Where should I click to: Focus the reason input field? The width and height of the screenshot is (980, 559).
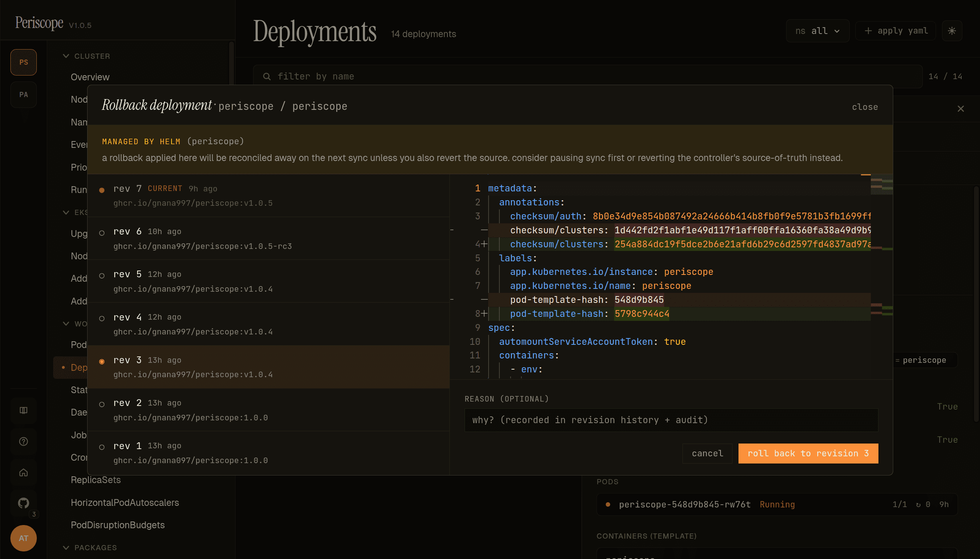click(671, 420)
